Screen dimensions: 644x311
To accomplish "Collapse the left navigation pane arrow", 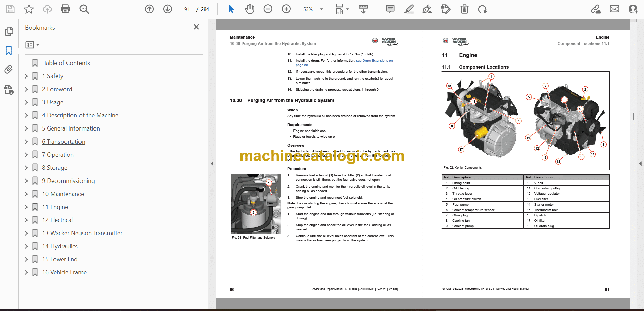I will [212, 164].
